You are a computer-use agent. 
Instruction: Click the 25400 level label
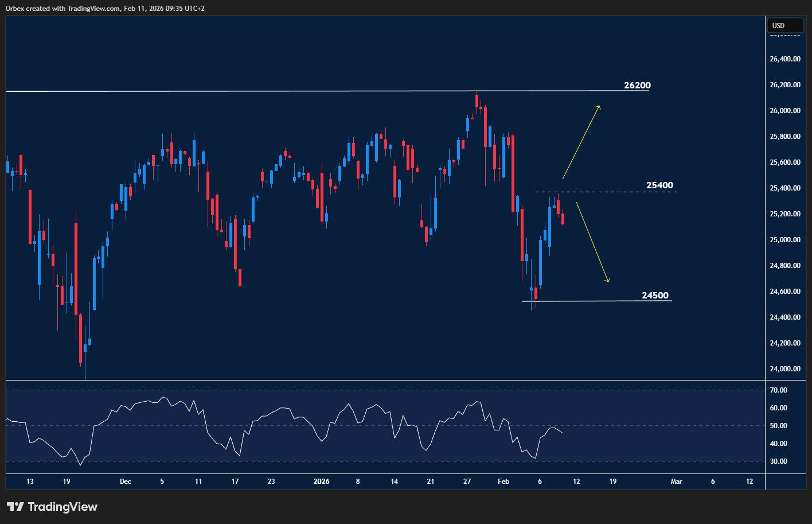point(660,185)
